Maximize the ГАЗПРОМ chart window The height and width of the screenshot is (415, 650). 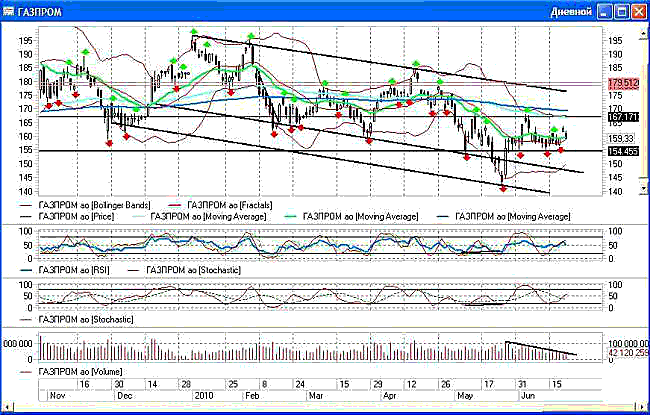tap(622, 12)
